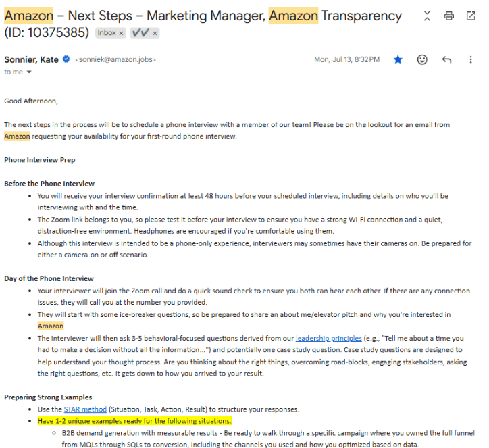Click the bullet starting 'Although this interview'
Image resolution: width=489 pixels, height=448 pixels.
(255, 249)
